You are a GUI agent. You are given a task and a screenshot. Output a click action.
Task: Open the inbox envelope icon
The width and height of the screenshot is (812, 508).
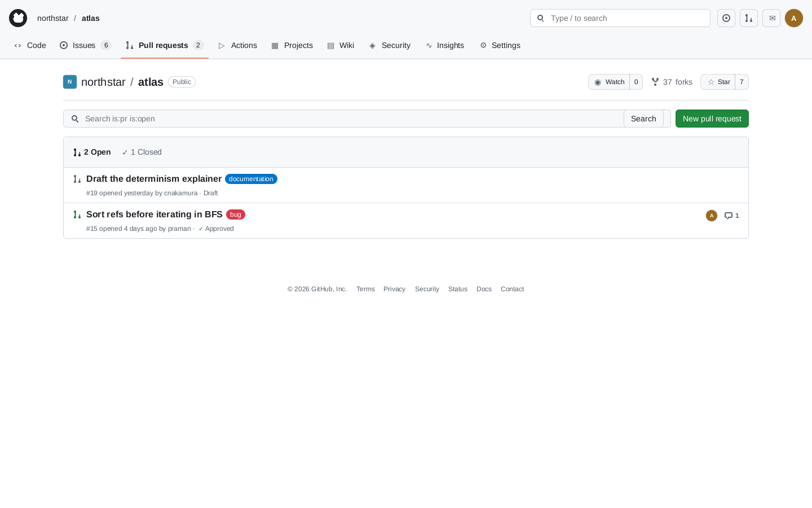pyautogui.click(x=771, y=18)
